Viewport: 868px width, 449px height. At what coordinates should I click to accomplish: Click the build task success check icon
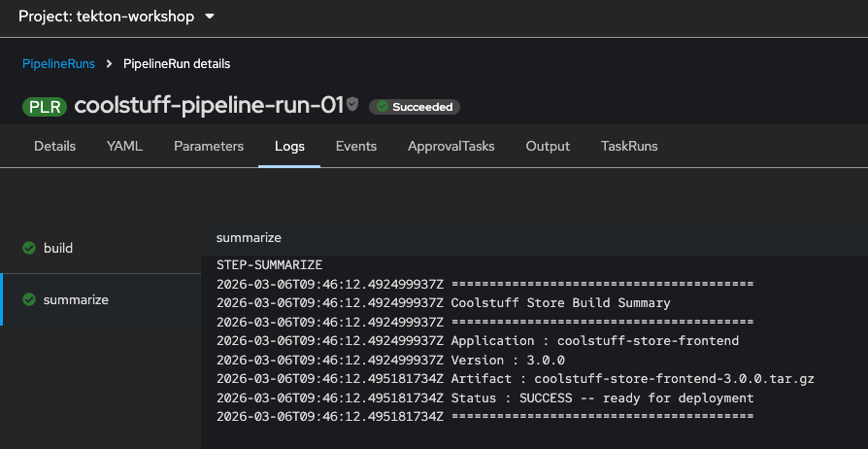(29, 248)
